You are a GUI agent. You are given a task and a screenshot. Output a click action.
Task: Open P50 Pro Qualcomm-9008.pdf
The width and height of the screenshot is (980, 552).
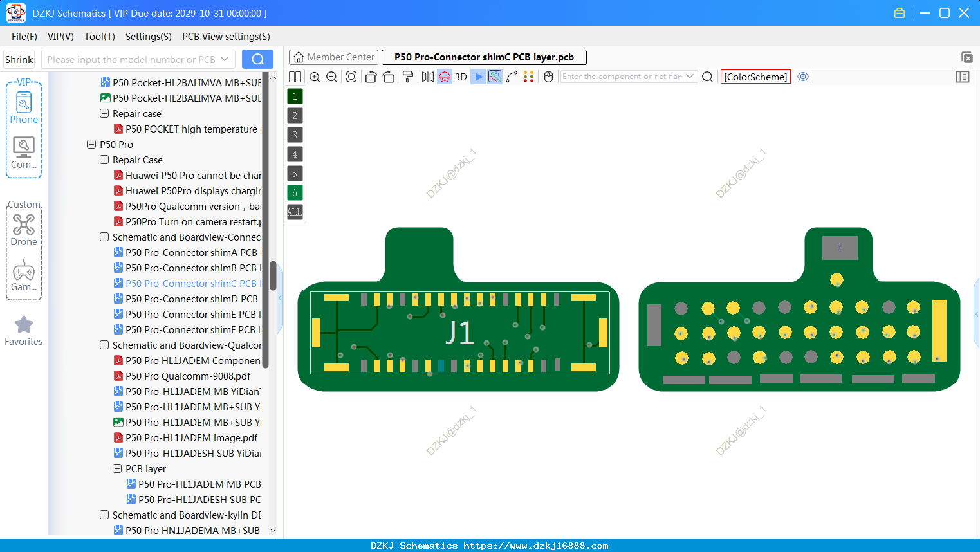pos(182,376)
